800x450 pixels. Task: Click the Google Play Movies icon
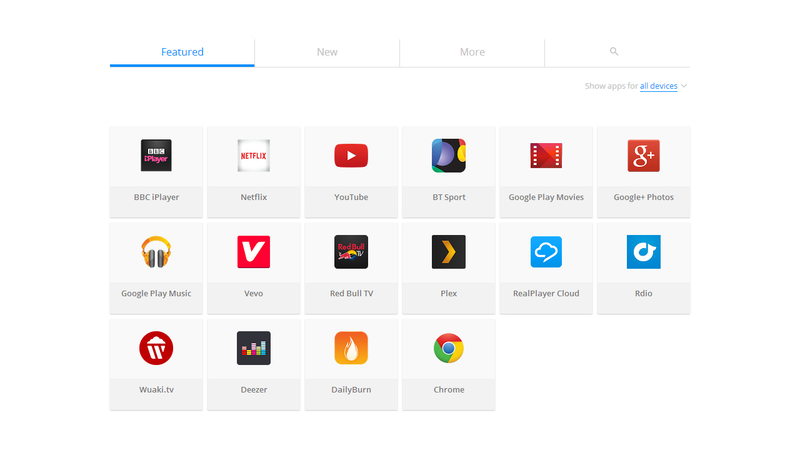pyautogui.click(x=546, y=156)
